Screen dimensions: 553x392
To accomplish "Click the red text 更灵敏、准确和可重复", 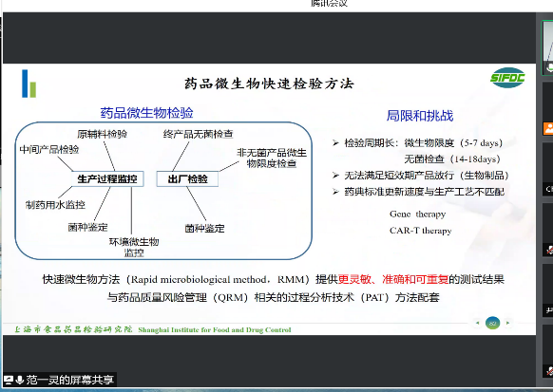I will 393,279.
